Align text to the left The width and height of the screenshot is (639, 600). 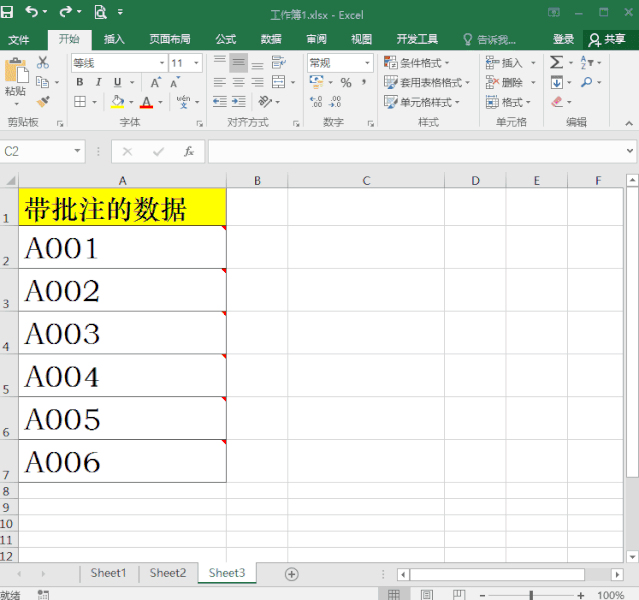point(220,82)
